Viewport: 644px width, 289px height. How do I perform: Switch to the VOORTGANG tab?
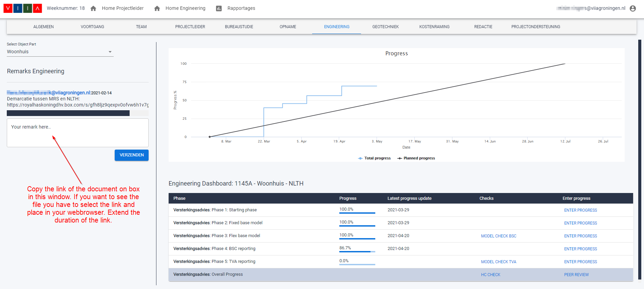pos(92,27)
